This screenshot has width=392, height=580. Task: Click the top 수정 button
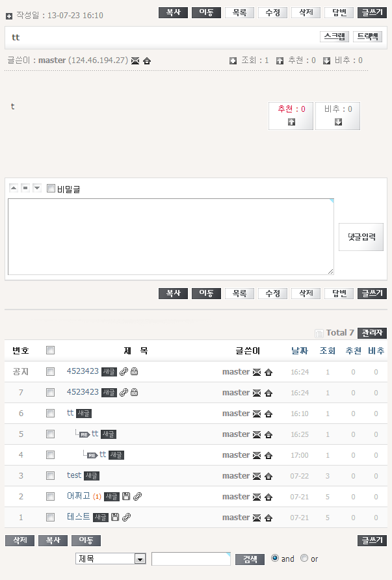click(273, 12)
